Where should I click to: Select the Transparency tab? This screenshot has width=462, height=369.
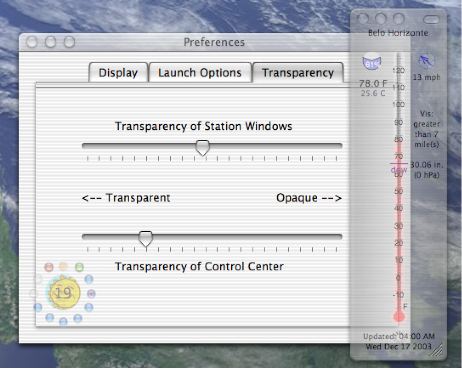tap(298, 73)
